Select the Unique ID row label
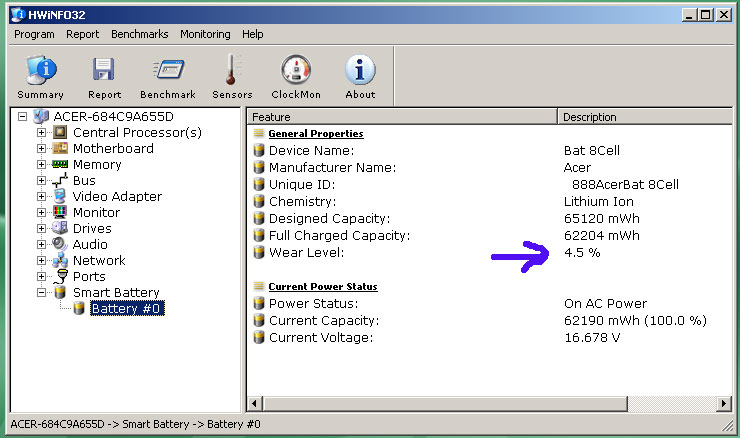 [x=302, y=185]
